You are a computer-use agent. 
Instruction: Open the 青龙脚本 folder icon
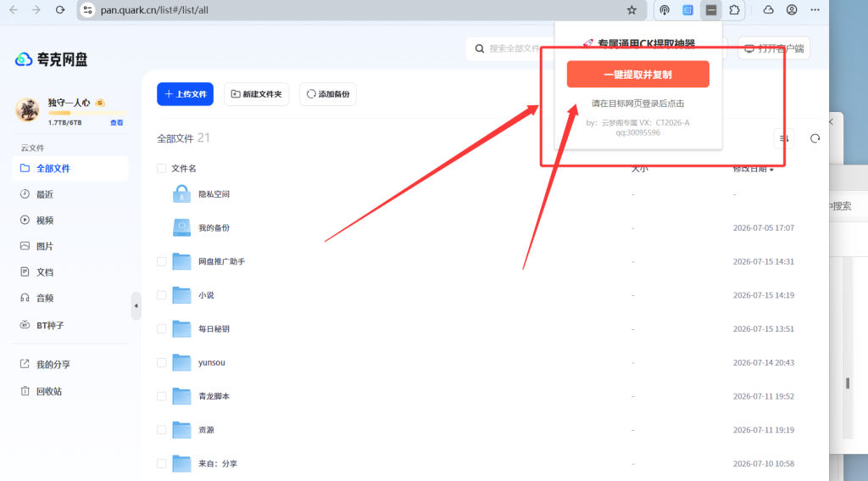(181, 396)
